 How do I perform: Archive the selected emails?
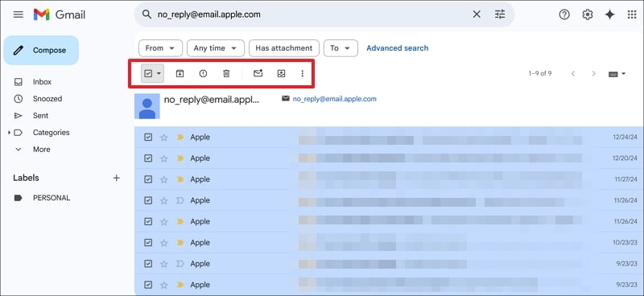point(180,73)
